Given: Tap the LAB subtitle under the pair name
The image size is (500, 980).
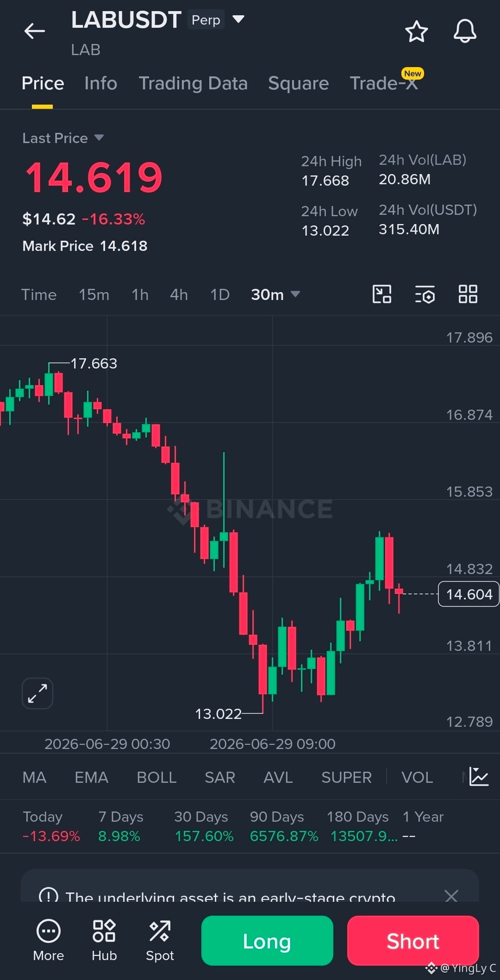Looking at the screenshot, I should 86,50.
